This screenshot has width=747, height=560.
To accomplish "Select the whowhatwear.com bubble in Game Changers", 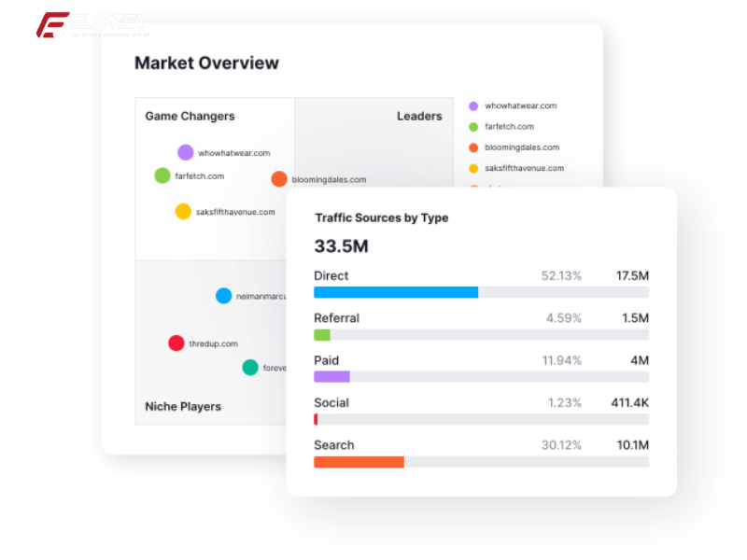I will 186,151.
